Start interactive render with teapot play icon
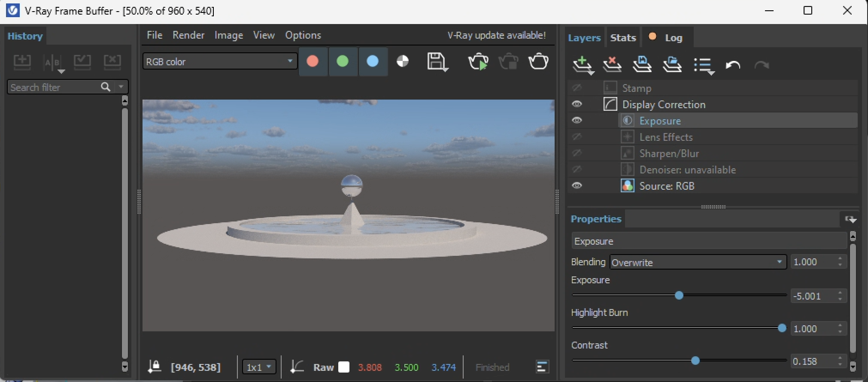 pos(478,62)
